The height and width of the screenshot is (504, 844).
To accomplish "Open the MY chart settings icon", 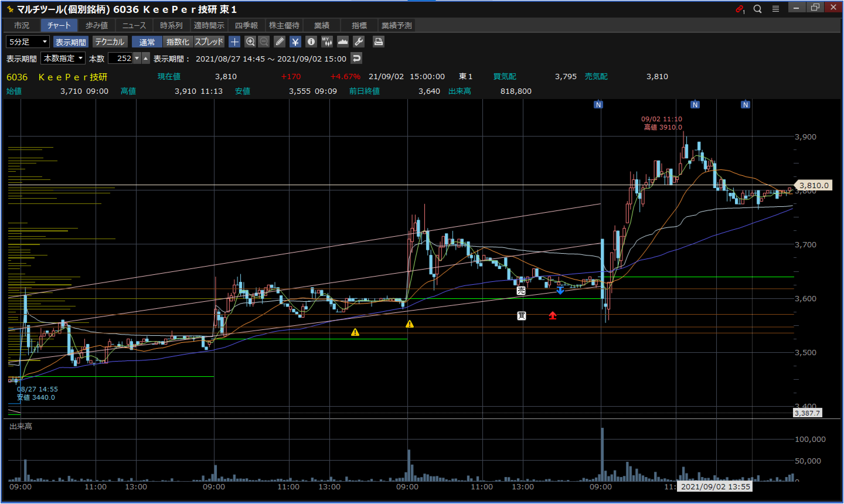I will coord(327,42).
